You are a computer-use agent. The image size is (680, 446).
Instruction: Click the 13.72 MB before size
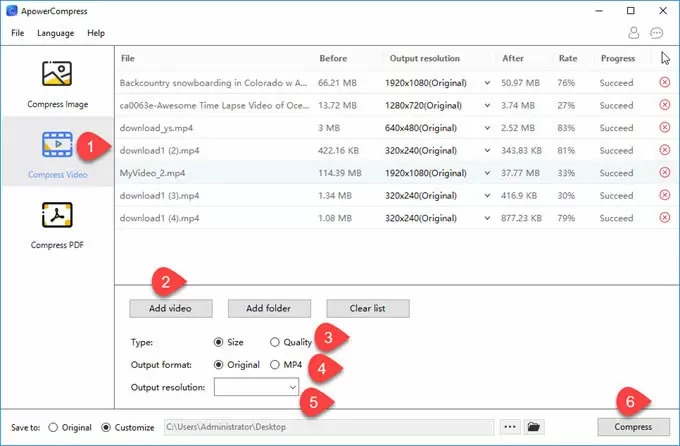click(337, 105)
